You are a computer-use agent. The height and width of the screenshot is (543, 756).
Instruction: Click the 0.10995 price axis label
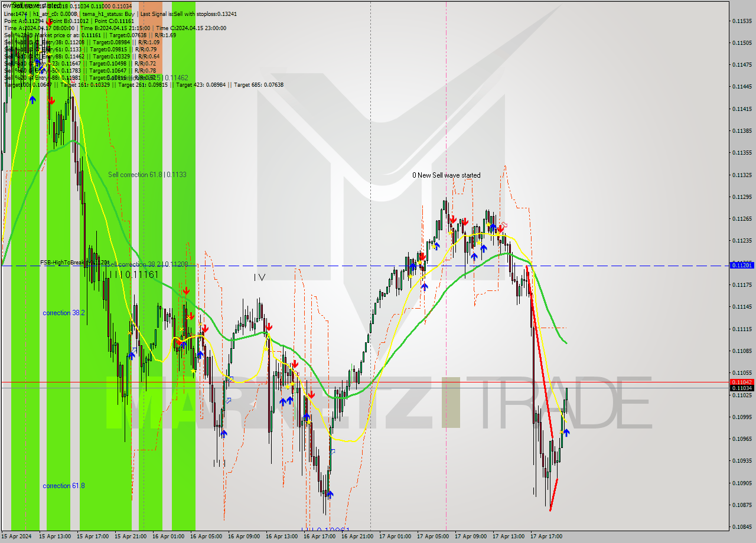(742, 417)
